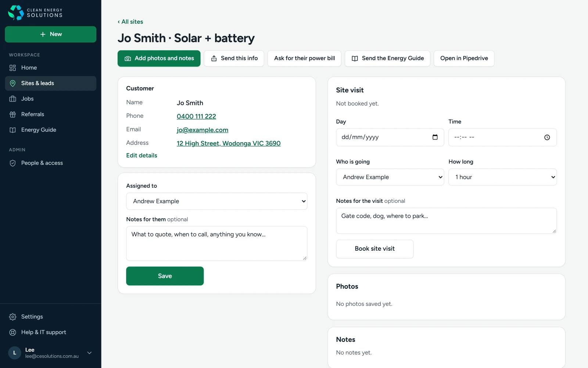Open the Who is going dropdown
This screenshot has height=368, width=588.
point(390,177)
